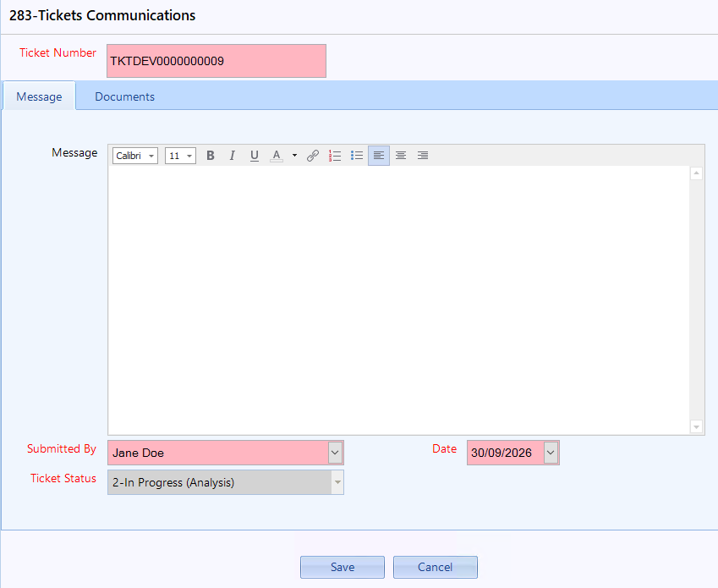Expand the Submitted By dropdown

point(335,453)
